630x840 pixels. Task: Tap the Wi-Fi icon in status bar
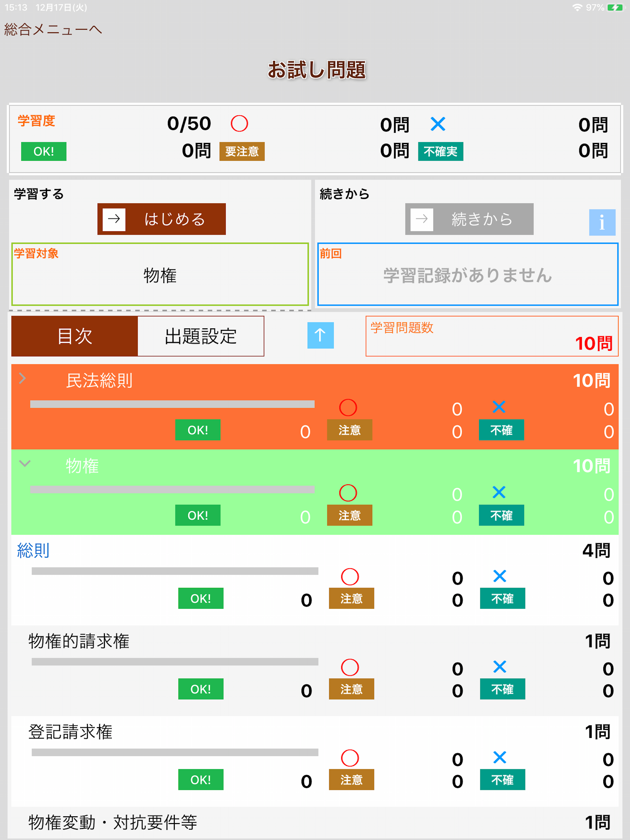[577, 8]
